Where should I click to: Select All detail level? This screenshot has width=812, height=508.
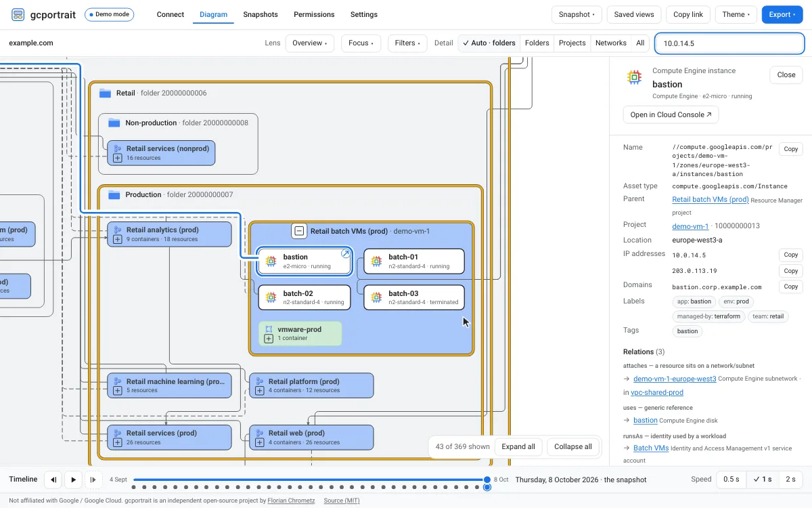(640, 43)
